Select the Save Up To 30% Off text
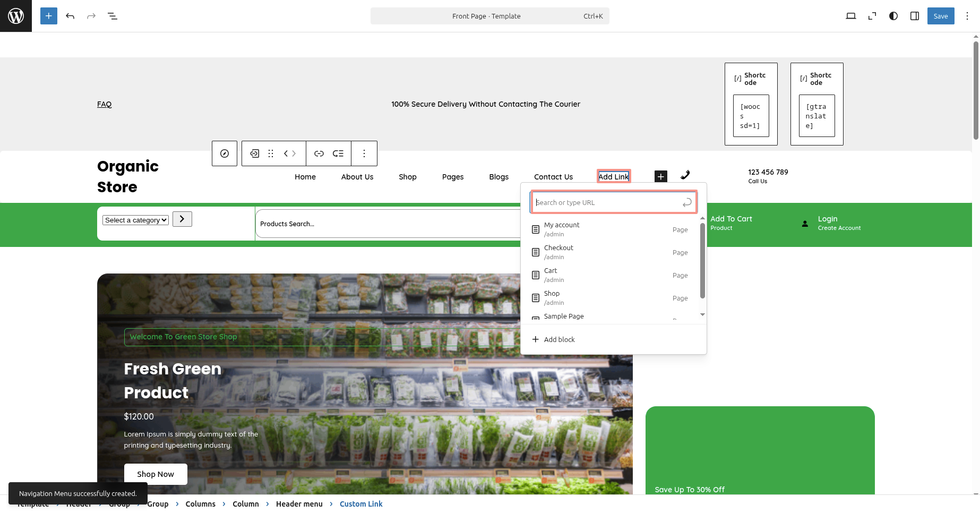The height and width of the screenshot is (513, 980). (690, 490)
